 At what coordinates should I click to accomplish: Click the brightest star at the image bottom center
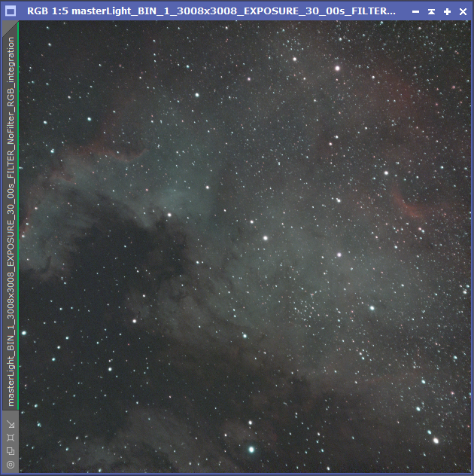pyautogui.click(x=251, y=450)
